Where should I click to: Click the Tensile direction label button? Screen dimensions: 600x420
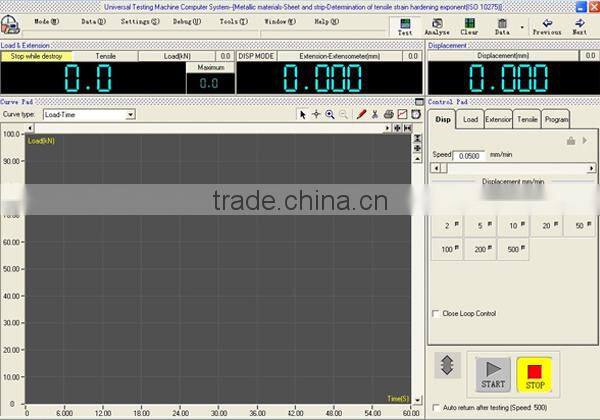click(106, 56)
